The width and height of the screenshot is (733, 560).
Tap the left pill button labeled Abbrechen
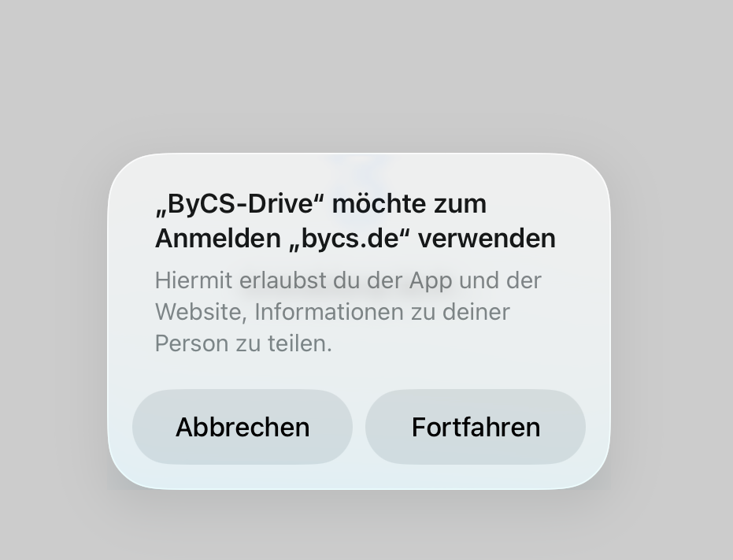tap(242, 427)
